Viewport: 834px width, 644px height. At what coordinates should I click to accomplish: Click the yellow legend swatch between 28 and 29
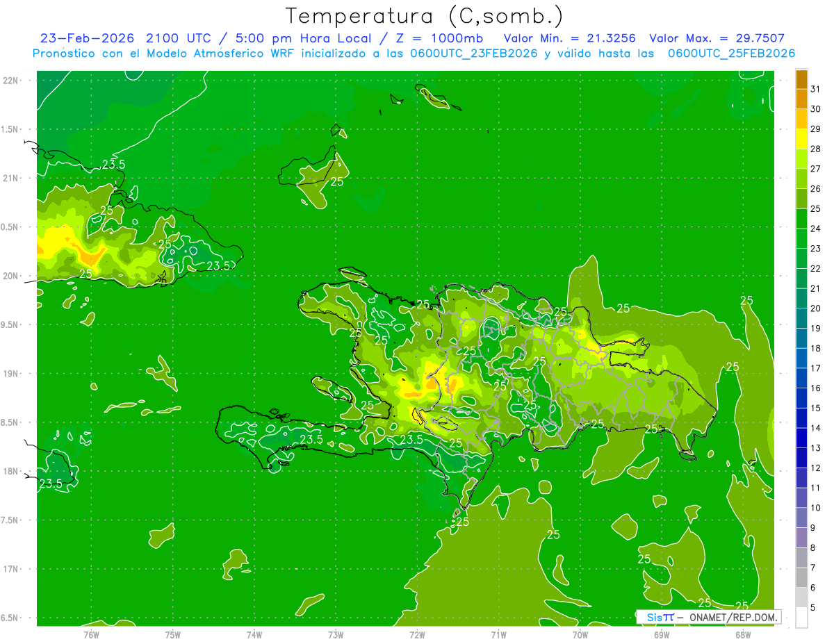point(801,139)
